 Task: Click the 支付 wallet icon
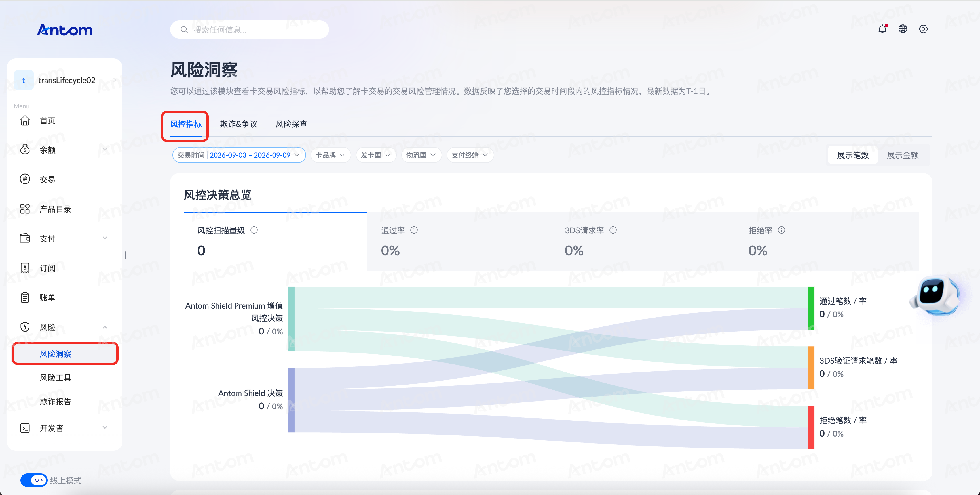(25, 238)
